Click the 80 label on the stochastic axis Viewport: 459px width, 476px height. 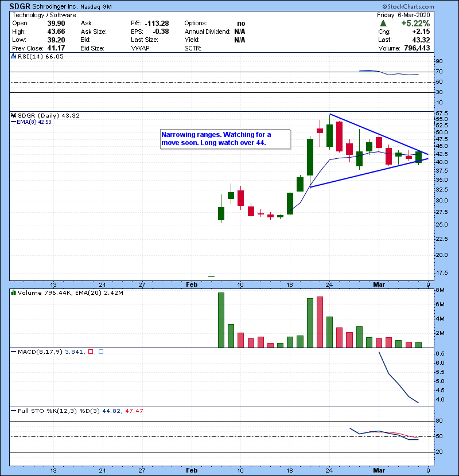coord(439,421)
